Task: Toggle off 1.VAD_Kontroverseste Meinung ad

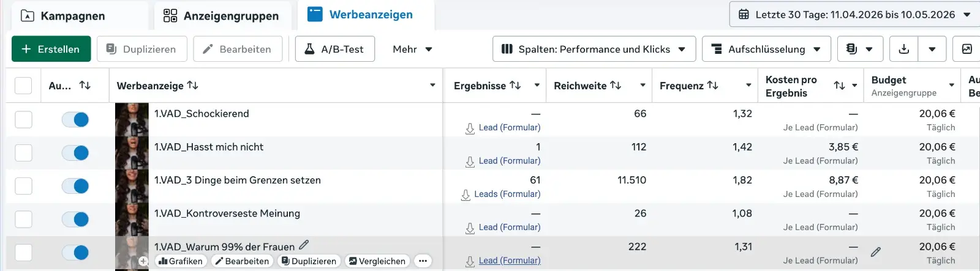Action: coord(75,219)
